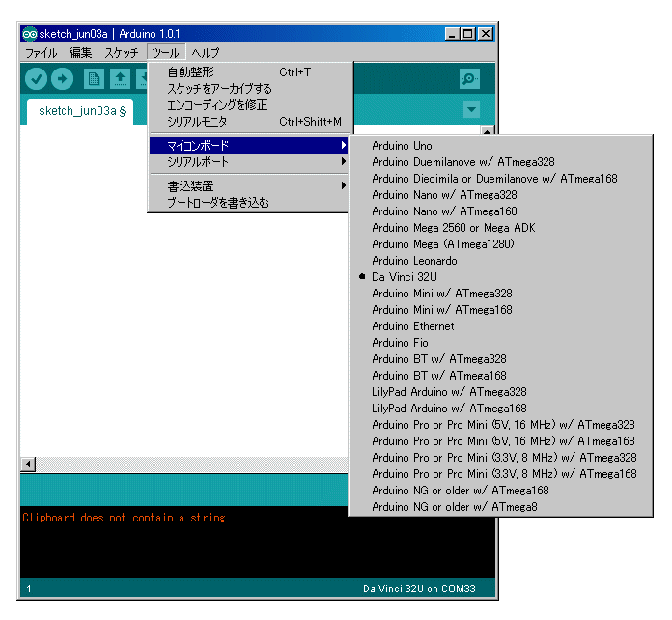
Task: Open the スケッチ menu
Action: point(122,53)
